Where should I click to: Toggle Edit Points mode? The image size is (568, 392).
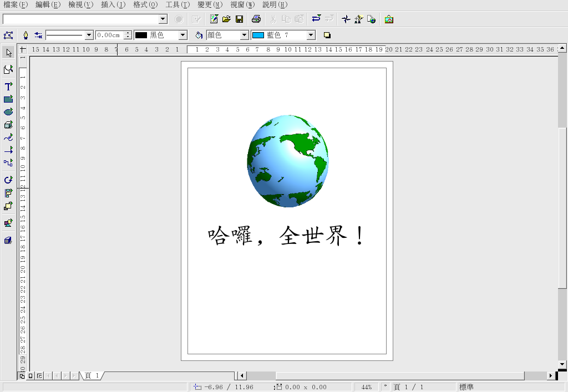coord(8,35)
